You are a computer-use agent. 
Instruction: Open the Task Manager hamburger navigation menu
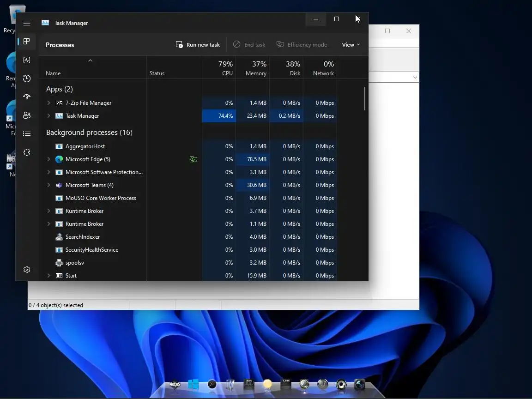pyautogui.click(x=27, y=23)
